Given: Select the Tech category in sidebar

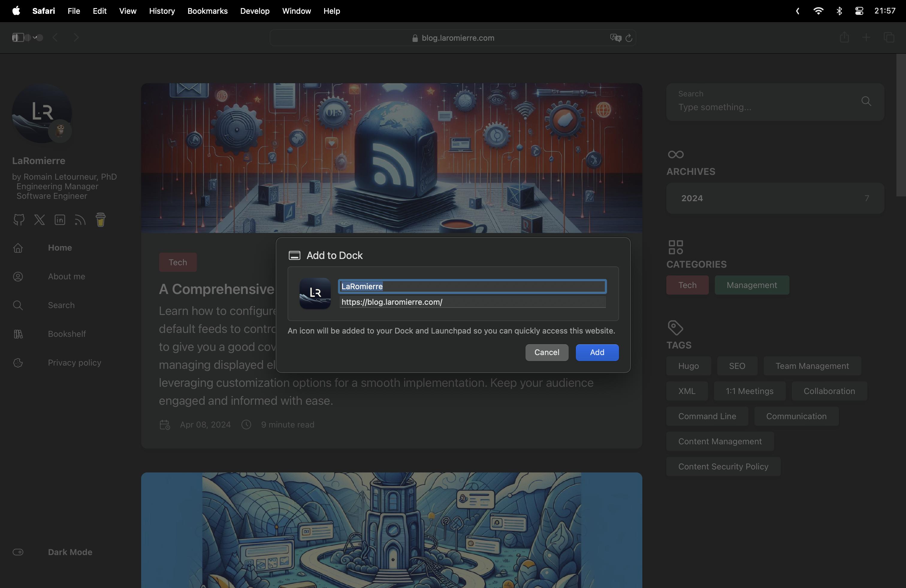Looking at the screenshot, I should (x=687, y=285).
